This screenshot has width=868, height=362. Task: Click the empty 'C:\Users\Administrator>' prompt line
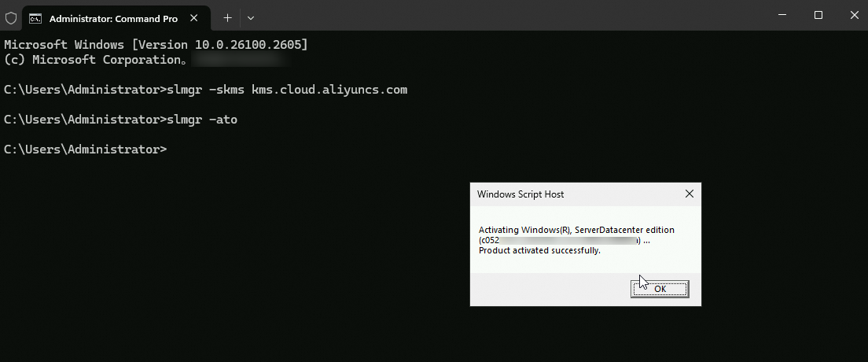pyautogui.click(x=85, y=149)
